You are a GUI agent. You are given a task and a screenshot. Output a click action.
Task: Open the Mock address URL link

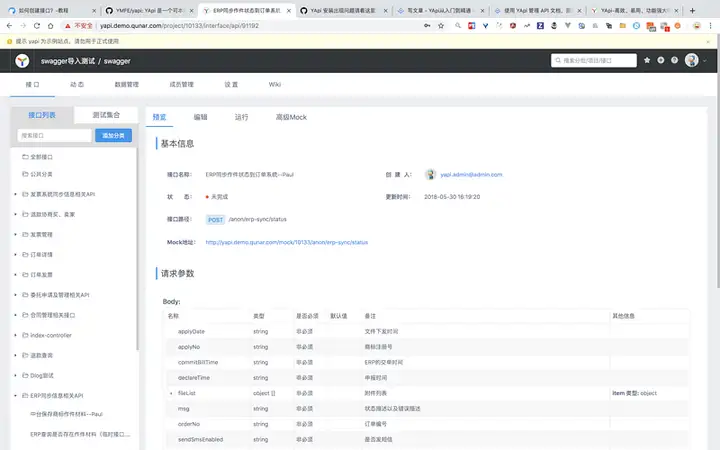287,242
